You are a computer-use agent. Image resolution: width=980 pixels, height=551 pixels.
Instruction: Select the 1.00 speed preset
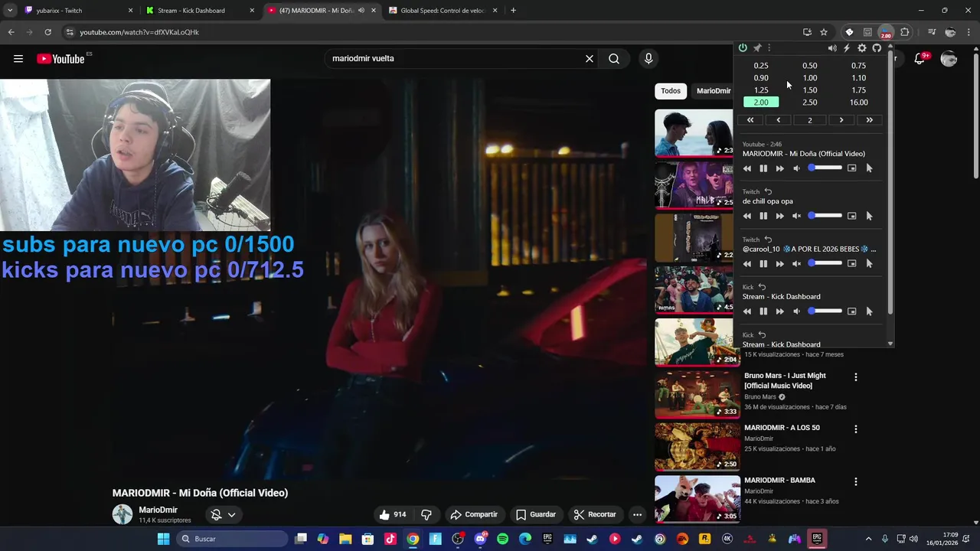click(810, 78)
